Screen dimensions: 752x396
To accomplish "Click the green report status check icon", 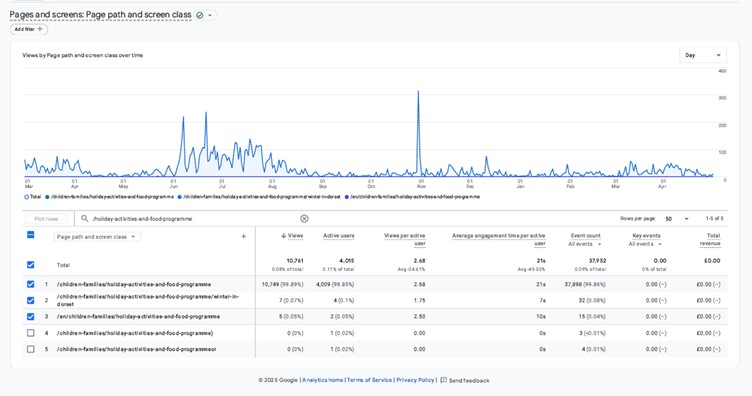I will pyautogui.click(x=200, y=15).
